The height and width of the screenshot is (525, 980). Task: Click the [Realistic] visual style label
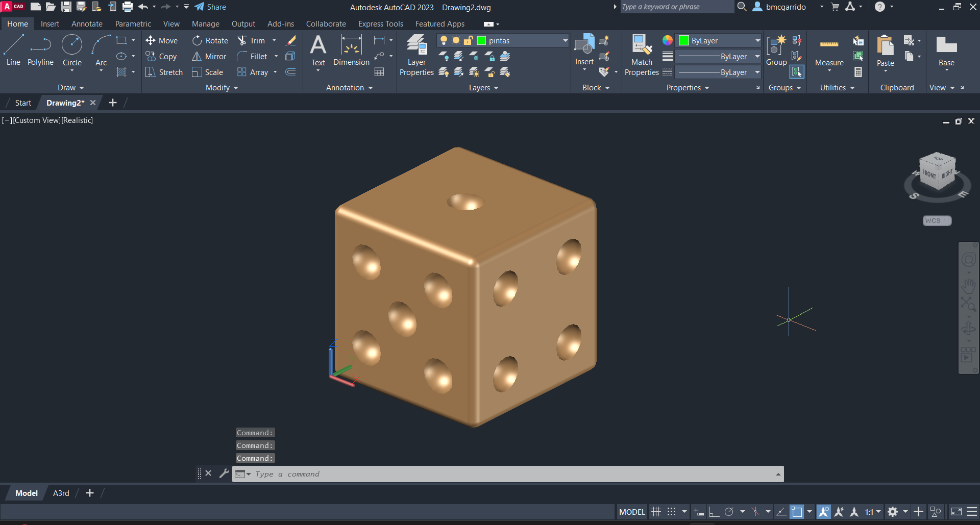[x=77, y=120]
